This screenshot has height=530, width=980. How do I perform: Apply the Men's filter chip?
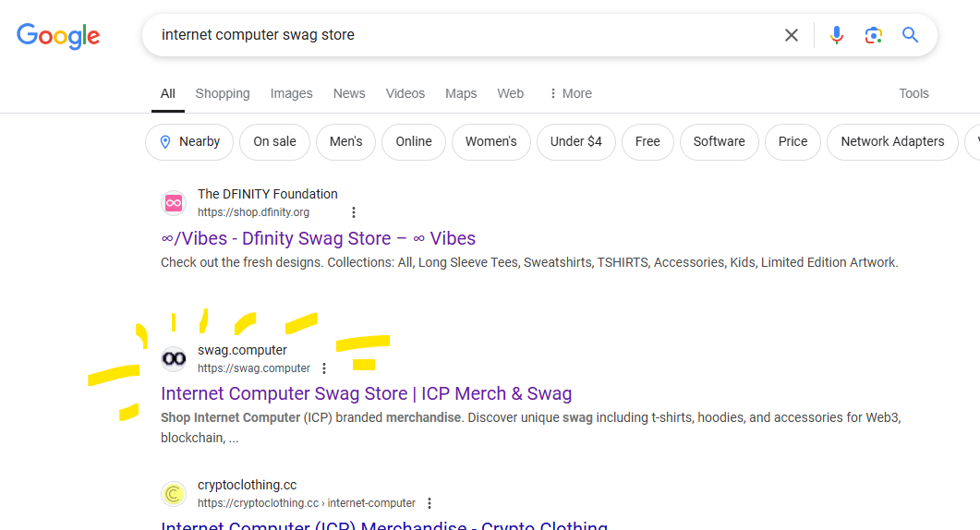pyautogui.click(x=345, y=142)
